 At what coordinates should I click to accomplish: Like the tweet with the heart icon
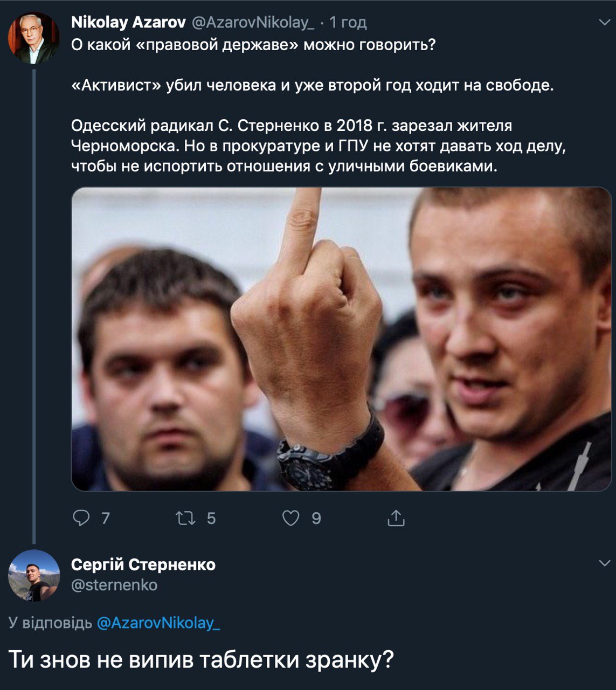pos(290,518)
